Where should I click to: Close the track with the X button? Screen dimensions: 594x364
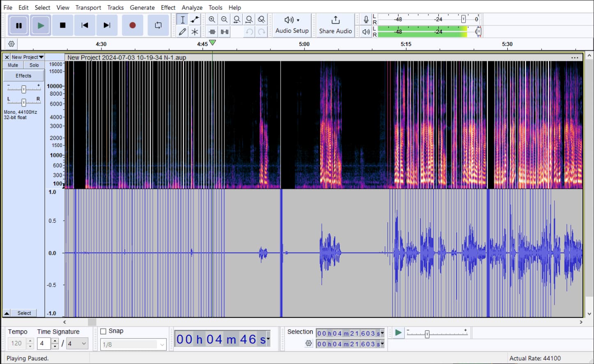tap(7, 57)
